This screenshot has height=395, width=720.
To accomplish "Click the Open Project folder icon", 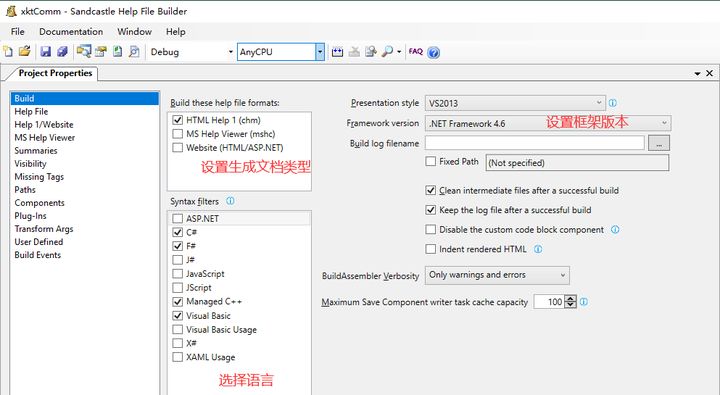I will 25,51.
